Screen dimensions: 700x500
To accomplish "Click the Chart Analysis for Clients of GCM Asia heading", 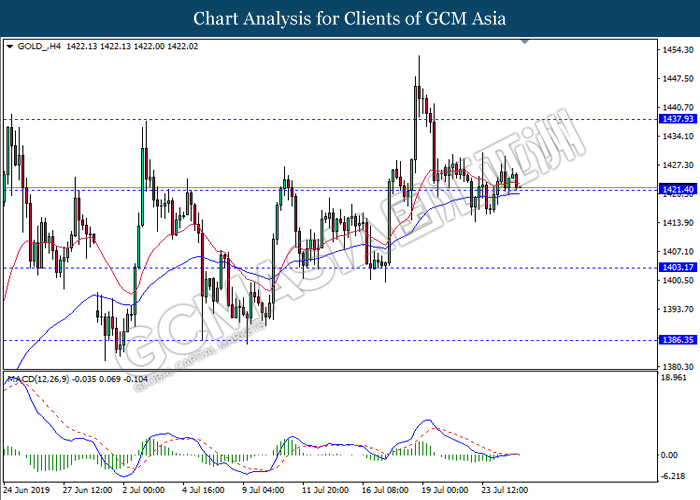I will click(350, 19).
